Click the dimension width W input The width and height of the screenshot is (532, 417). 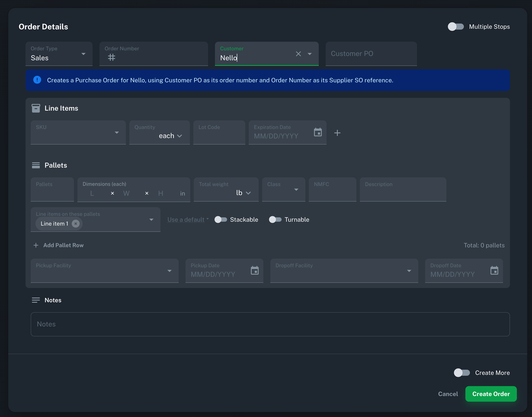[130, 193]
